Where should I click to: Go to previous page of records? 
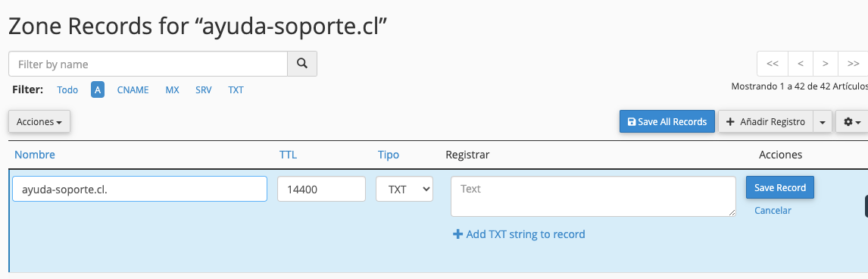coord(801,64)
